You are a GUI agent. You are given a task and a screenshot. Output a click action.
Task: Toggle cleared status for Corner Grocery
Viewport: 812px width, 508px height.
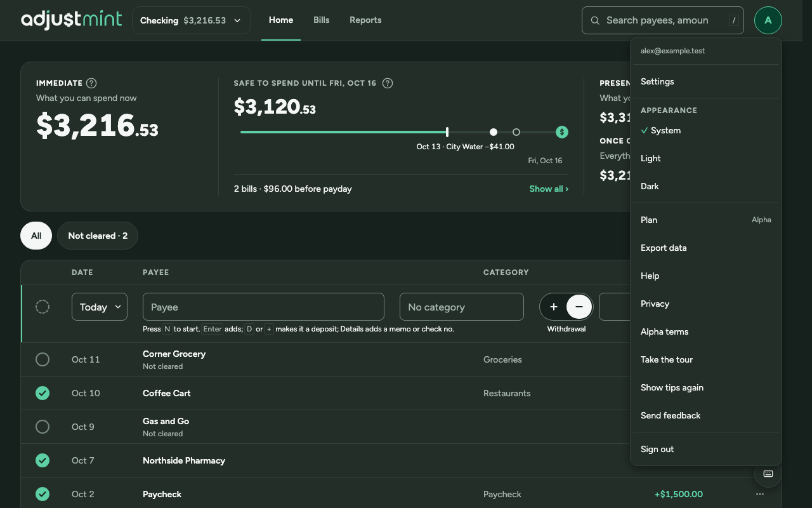pos(43,359)
